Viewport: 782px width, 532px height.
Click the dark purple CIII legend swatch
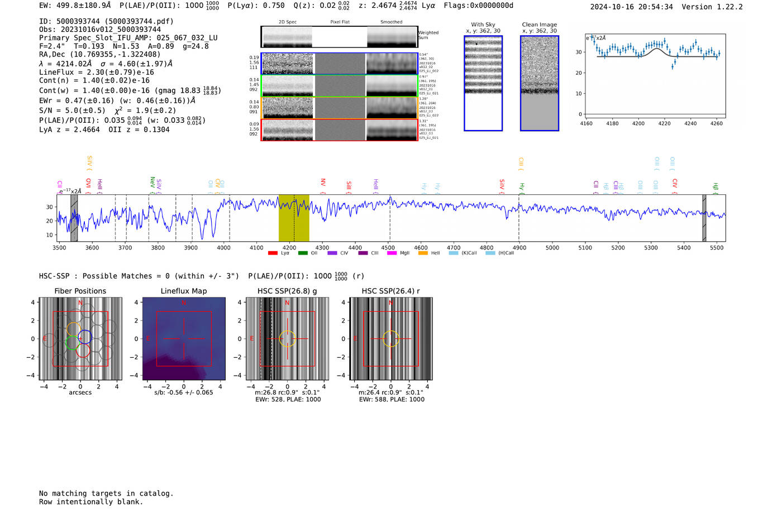pos(363,253)
